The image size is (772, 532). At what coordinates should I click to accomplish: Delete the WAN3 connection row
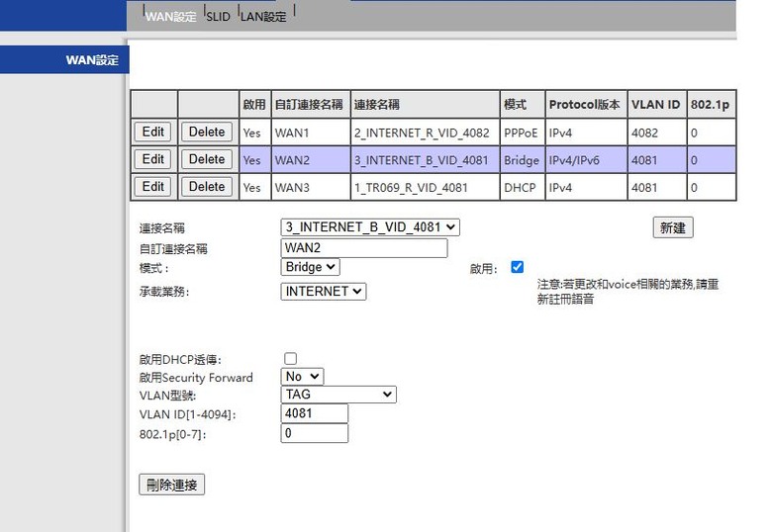click(x=207, y=187)
